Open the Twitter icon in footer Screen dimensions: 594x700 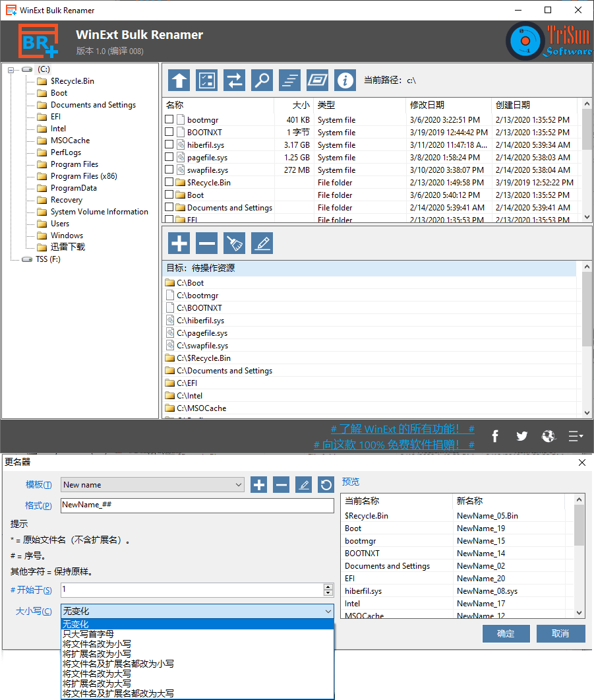pyautogui.click(x=521, y=436)
